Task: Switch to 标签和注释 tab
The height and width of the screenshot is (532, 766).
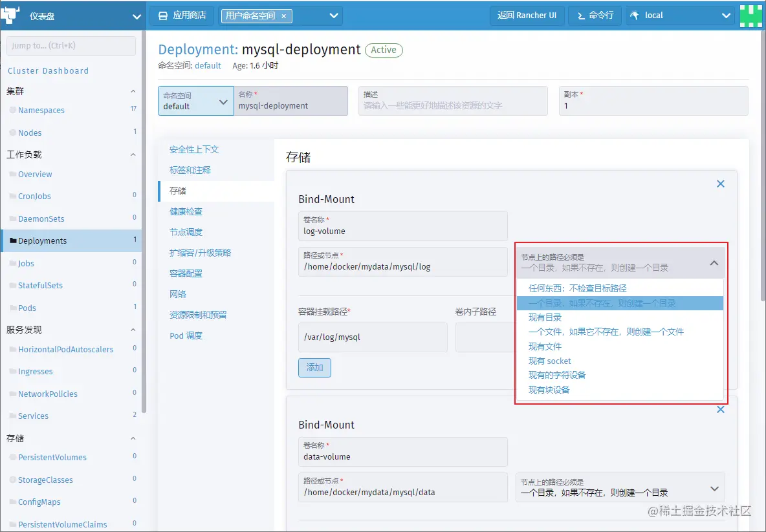Action: point(190,170)
